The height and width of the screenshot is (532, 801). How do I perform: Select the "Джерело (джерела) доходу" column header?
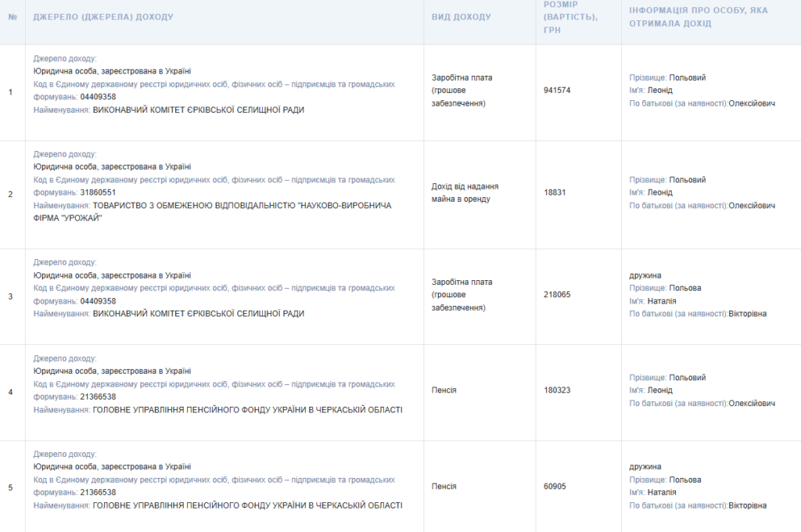click(x=103, y=16)
